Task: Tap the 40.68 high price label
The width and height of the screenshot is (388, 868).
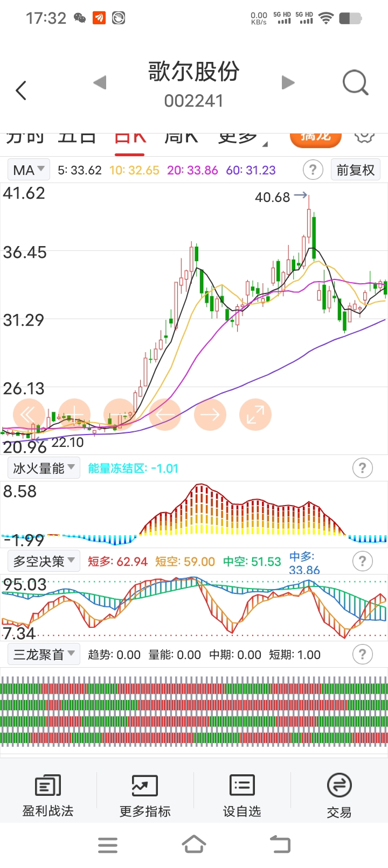Action: [273, 198]
